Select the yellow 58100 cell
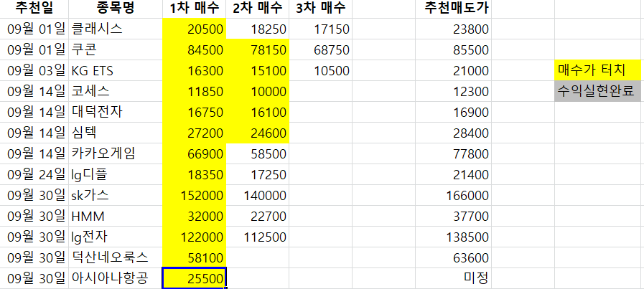Viewport: 644px width, 289px height. (195, 257)
